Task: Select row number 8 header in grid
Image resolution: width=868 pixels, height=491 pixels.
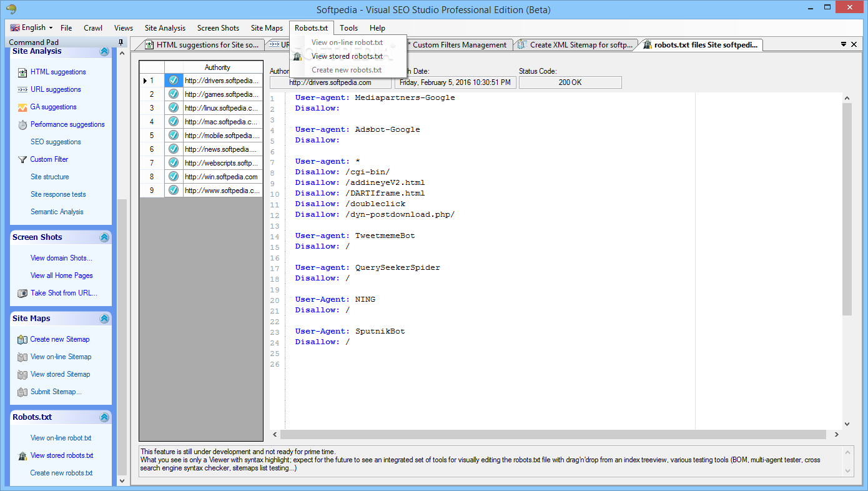Action: click(152, 177)
